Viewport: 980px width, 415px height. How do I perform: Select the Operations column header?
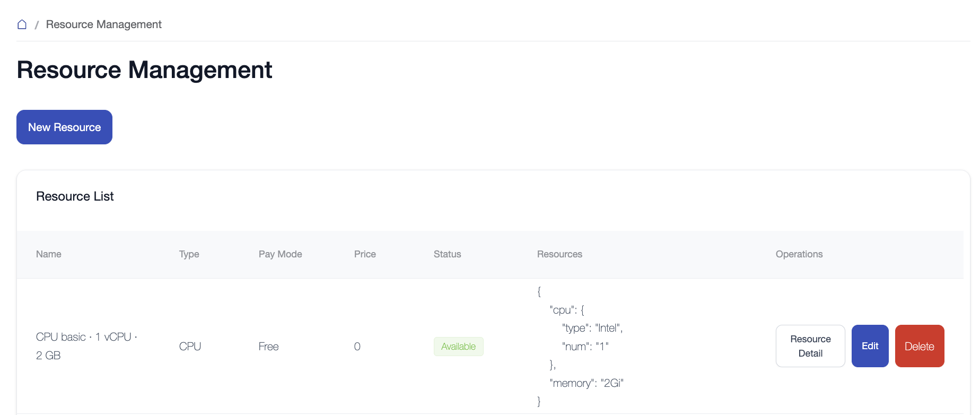tap(799, 254)
